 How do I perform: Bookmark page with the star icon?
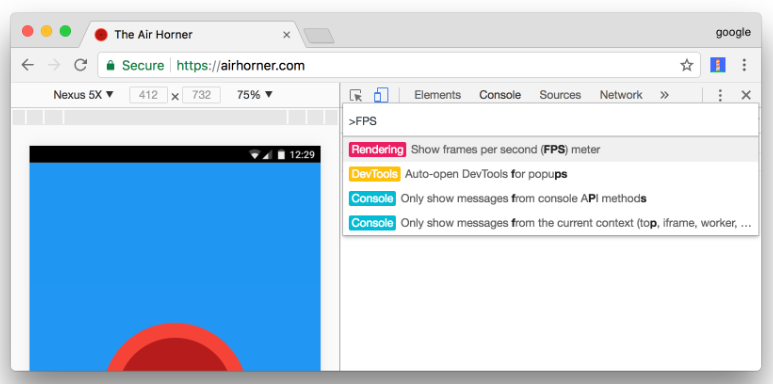[687, 65]
